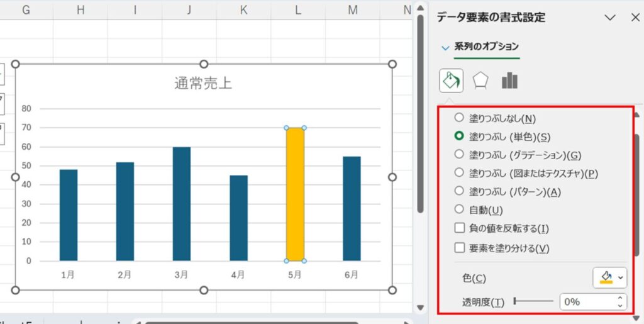644x324 pixels.
Task: Select column header H
Action: point(80,10)
